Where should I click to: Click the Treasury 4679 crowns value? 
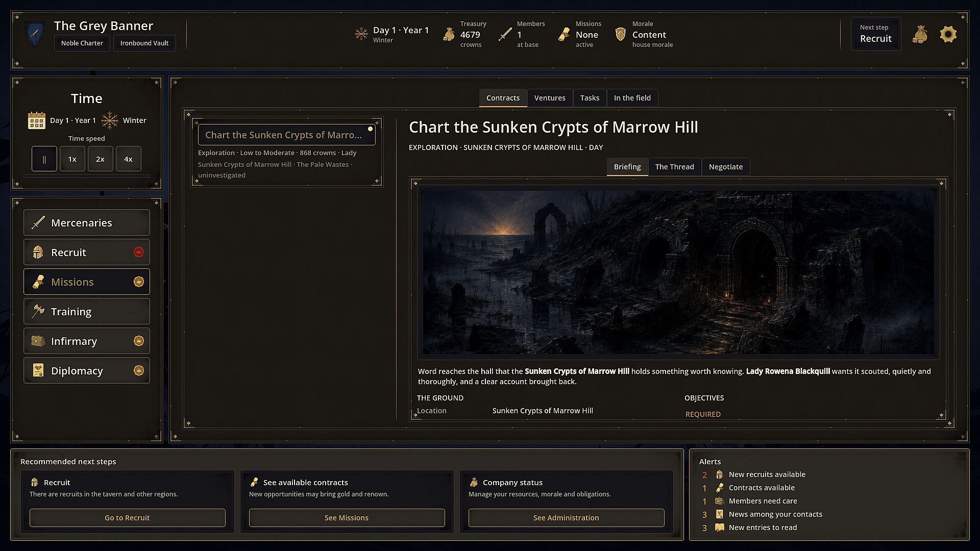471,35
